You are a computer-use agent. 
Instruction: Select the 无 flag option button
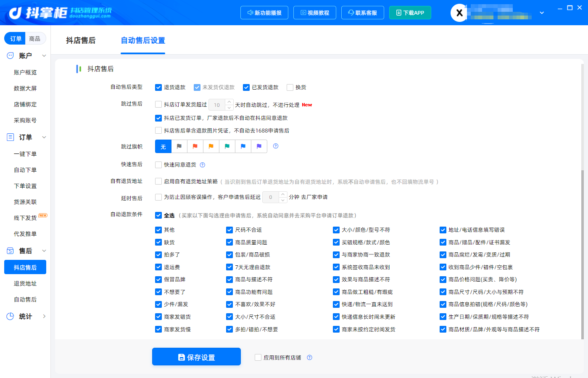coord(163,146)
